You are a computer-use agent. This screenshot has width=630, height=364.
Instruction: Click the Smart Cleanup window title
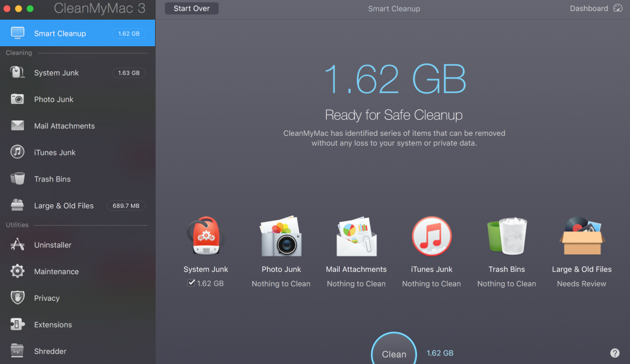point(394,9)
